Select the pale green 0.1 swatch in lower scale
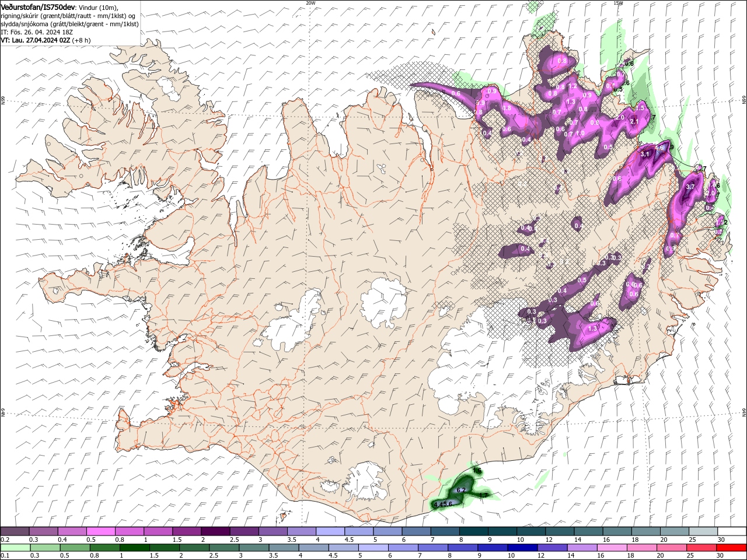 click(15, 548)
